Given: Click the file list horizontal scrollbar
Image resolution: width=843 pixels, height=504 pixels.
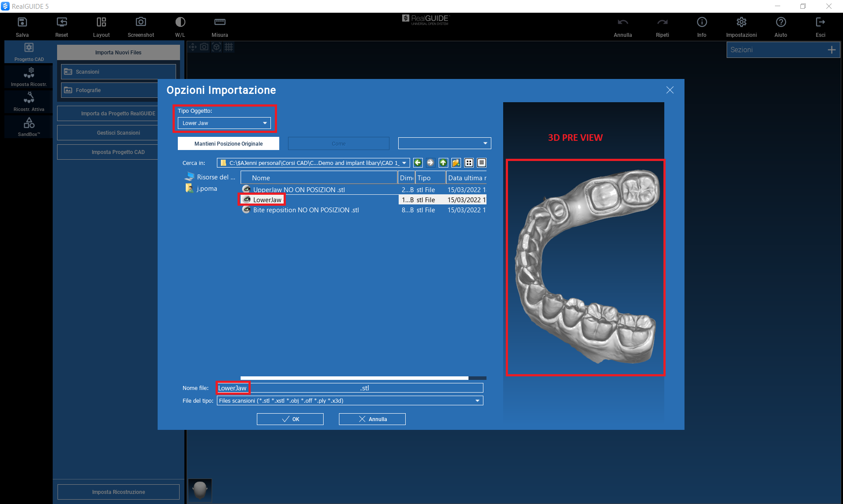Looking at the screenshot, I should click(x=354, y=378).
